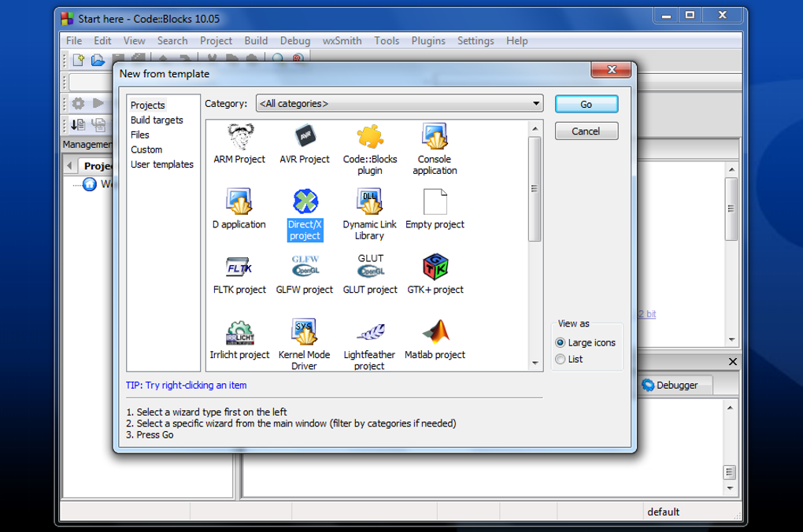Click the Start here page scrollbar thumb
The width and height of the screenshot is (803, 532).
click(x=731, y=209)
